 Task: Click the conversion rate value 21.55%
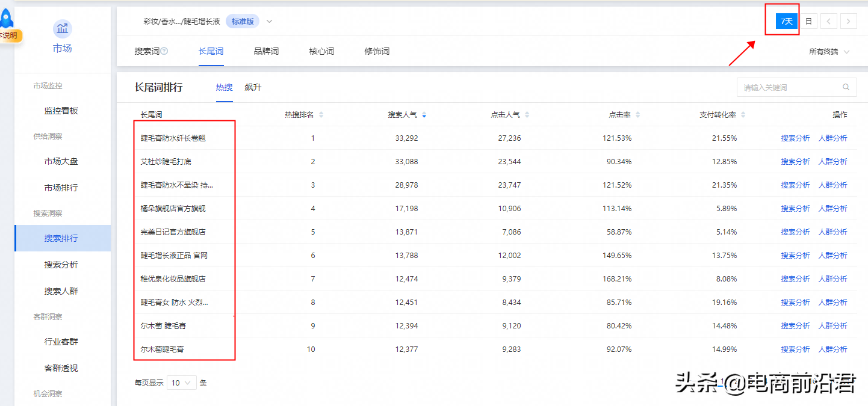coord(724,138)
